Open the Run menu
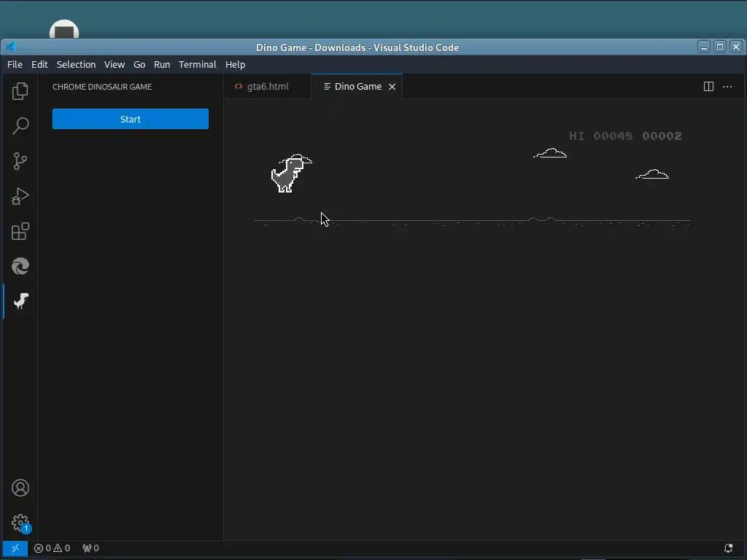 click(162, 64)
